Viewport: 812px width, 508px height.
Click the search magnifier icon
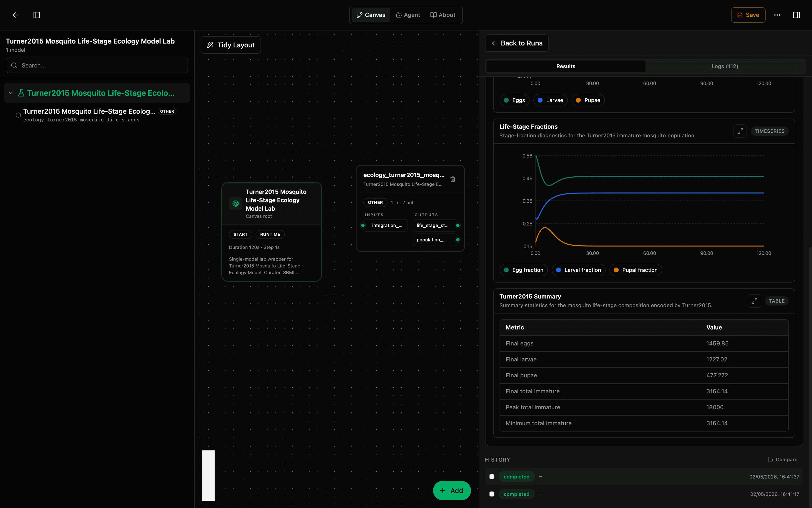[14, 65]
